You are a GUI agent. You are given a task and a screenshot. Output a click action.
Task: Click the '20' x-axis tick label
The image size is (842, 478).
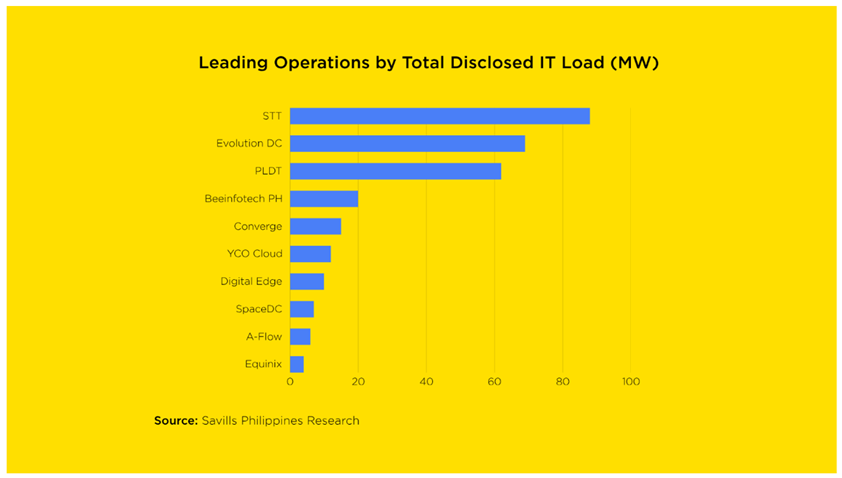358,382
